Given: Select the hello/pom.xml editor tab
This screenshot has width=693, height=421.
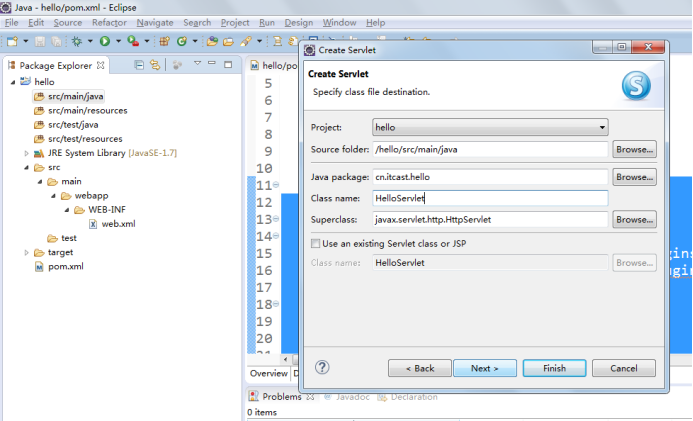Looking at the screenshot, I should click(274, 65).
